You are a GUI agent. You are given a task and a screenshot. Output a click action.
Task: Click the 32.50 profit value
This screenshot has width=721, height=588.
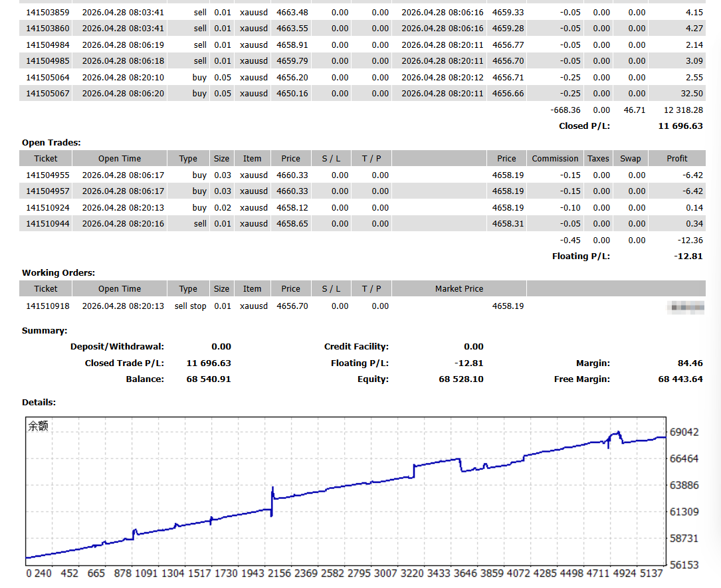[x=692, y=94]
